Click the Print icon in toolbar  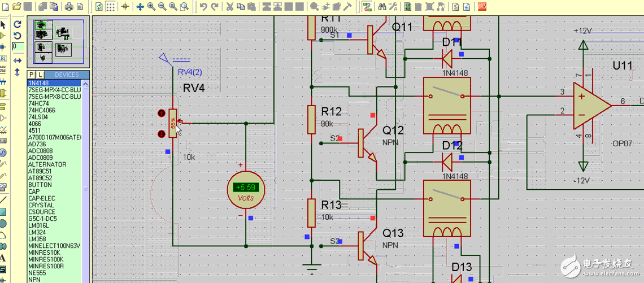(x=68, y=7)
